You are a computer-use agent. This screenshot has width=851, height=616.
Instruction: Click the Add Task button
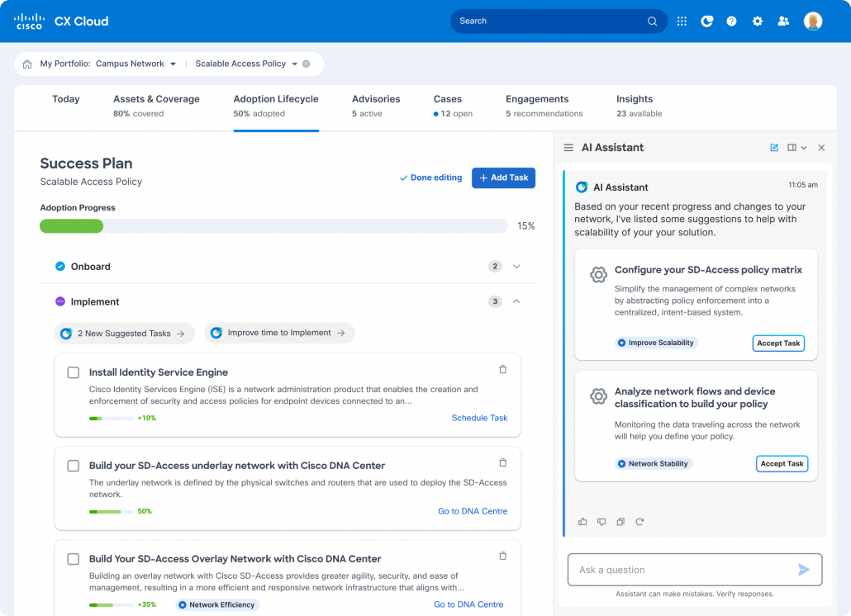(503, 178)
